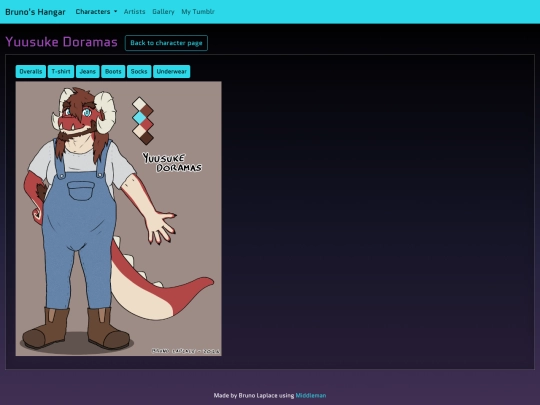The width and height of the screenshot is (540, 405).
Task: Toggle the Boots clothing layer
Action: [x=113, y=72]
